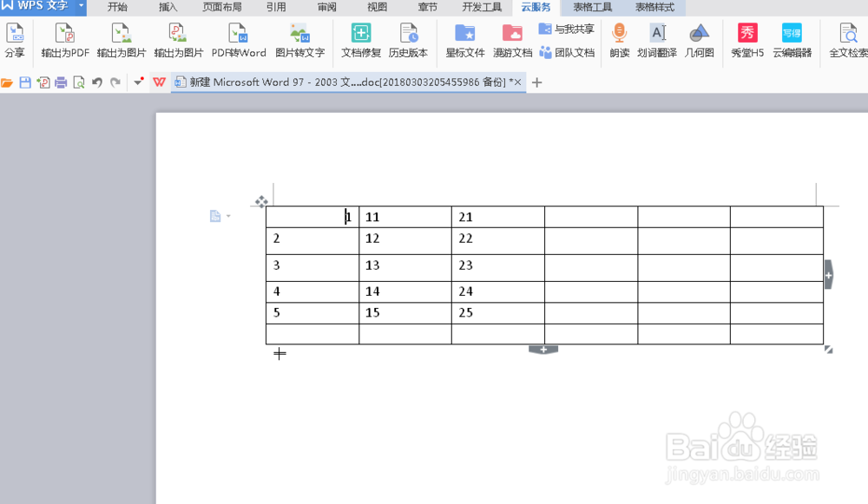Add a column with right-side plus handle
The image size is (868, 504).
828,275
